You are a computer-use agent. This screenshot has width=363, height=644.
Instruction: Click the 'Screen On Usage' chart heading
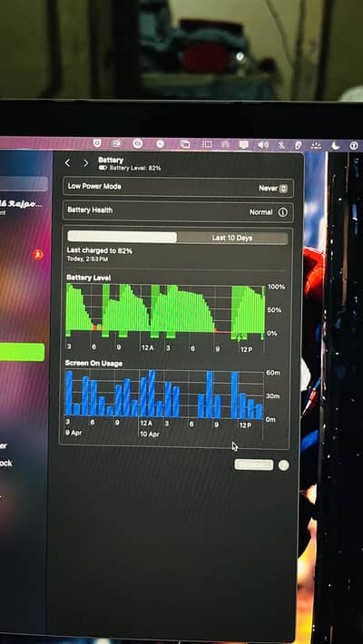point(93,364)
